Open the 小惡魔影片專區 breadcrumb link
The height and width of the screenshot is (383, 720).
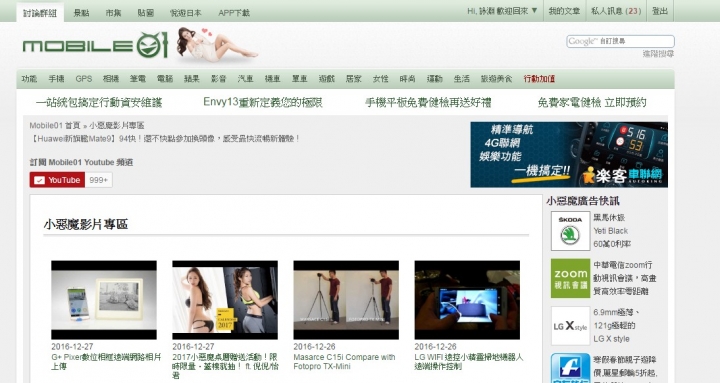117,125
